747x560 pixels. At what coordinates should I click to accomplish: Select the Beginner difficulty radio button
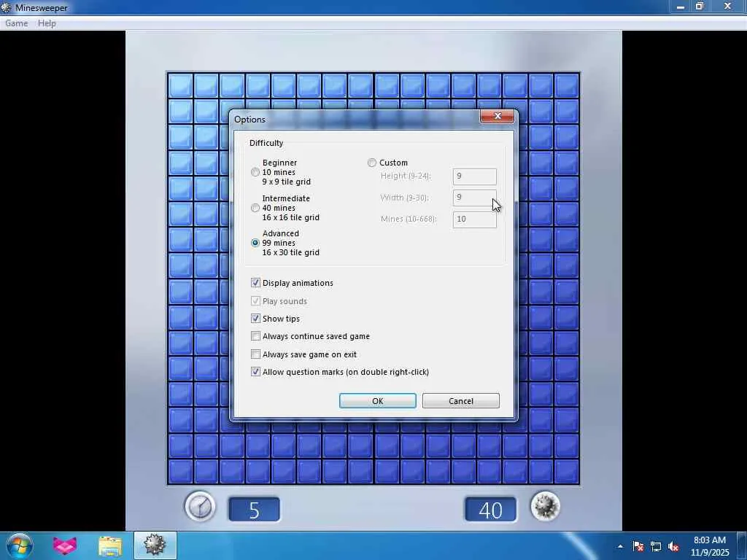coord(255,172)
